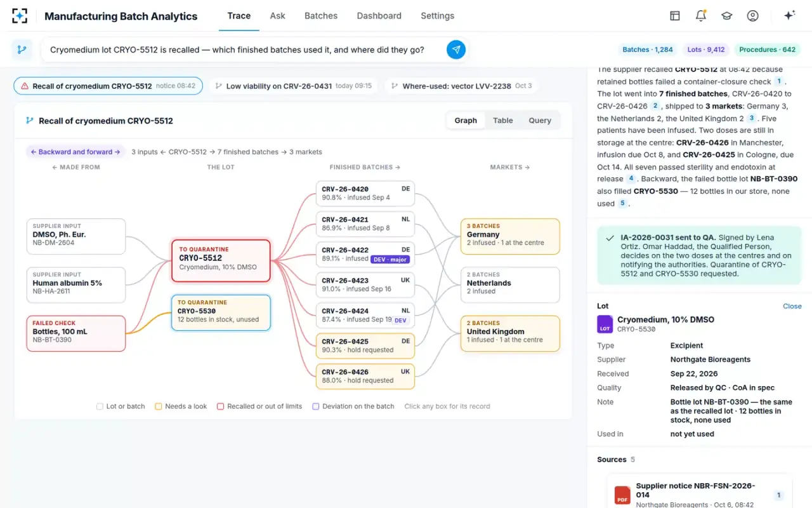
Task: Click the purple LOT icon in the record panel
Action: tap(605, 324)
